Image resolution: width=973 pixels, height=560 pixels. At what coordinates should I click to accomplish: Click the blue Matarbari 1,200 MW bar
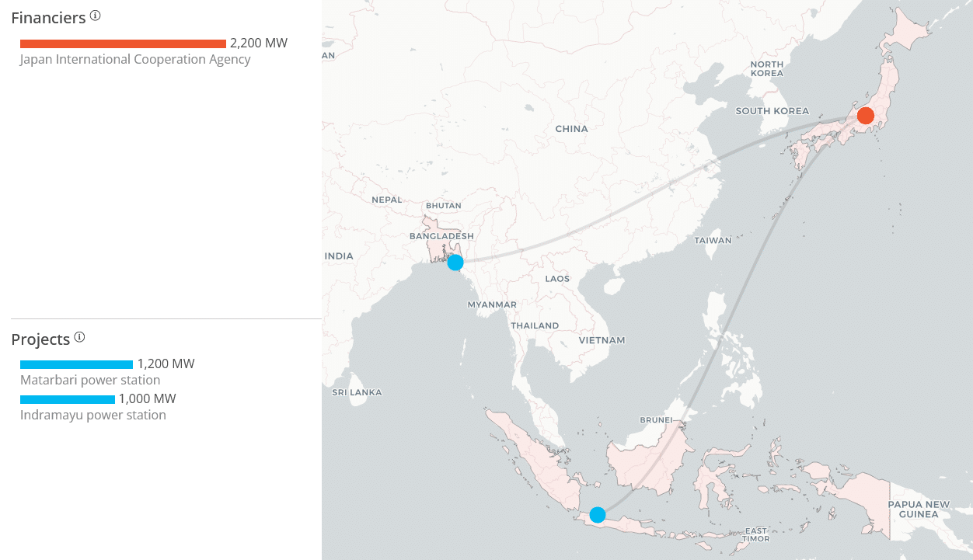(x=76, y=364)
